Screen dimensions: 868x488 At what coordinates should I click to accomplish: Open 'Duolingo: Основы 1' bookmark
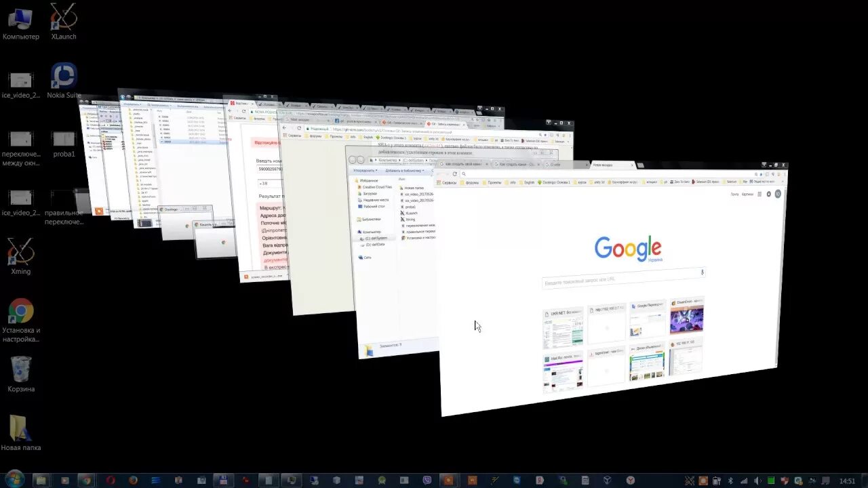554,182
